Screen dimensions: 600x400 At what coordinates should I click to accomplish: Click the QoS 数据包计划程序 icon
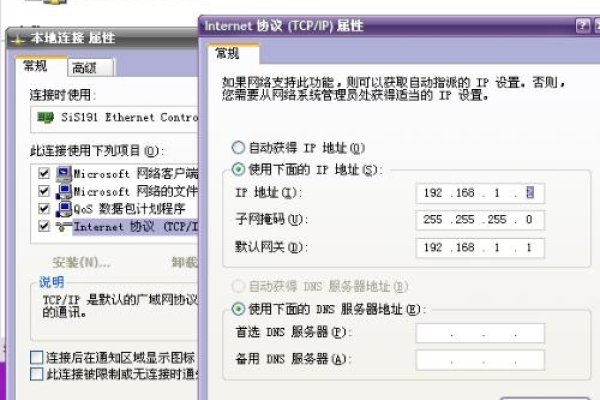(64, 209)
